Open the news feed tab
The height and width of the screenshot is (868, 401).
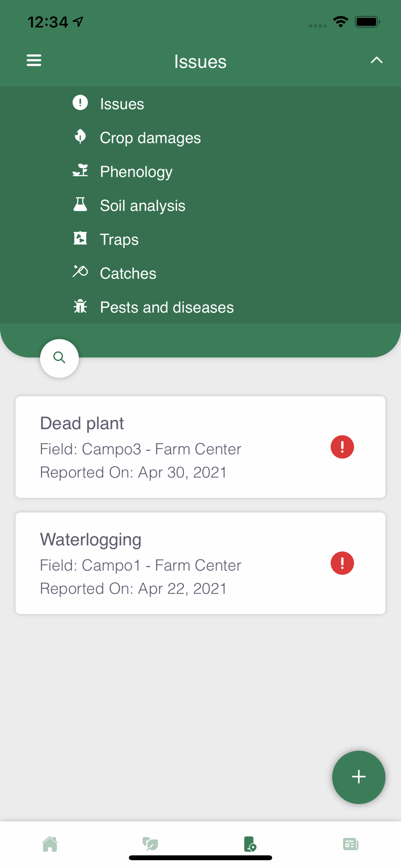point(350,844)
